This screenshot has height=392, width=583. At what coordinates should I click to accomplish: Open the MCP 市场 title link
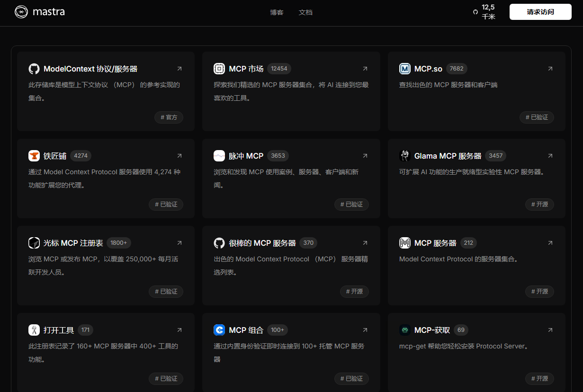(x=246, y=69)
